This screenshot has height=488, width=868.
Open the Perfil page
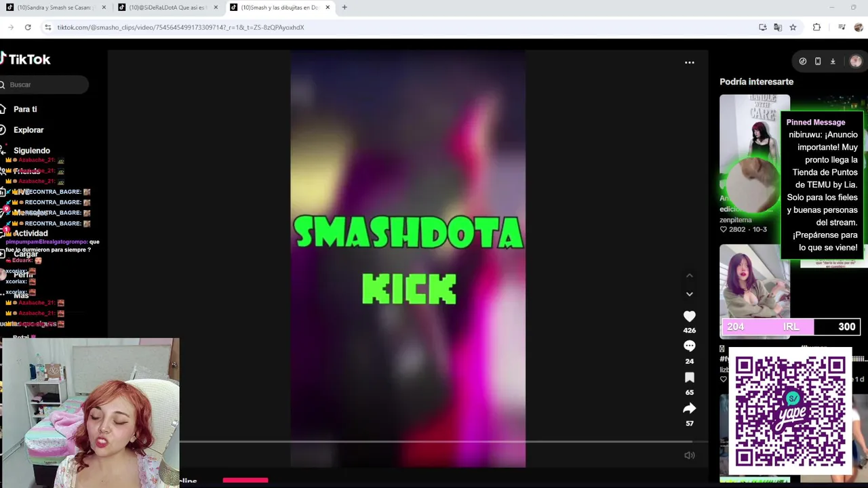pos(23,275)
